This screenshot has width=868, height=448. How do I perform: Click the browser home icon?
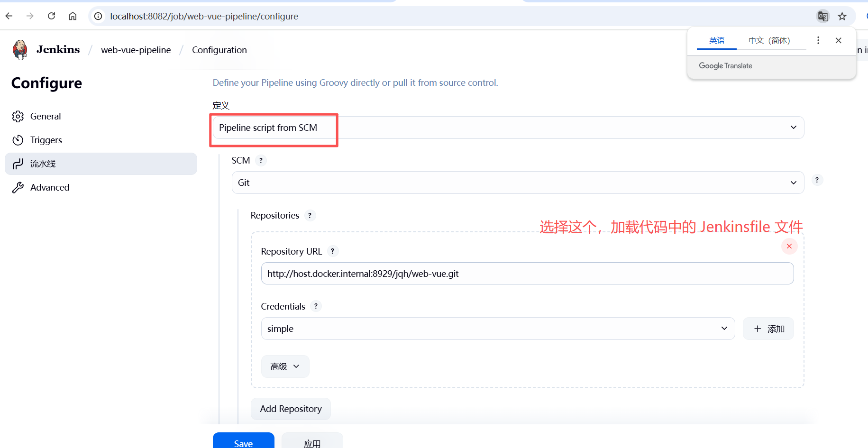click(x=73, y=16)
